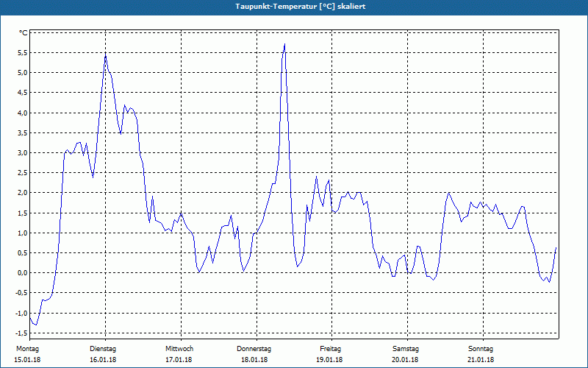Image resolution: width=588 pixels, height=368 pixels.
Task: Click the °C unit label on the axis
Action: pos(24,33)
